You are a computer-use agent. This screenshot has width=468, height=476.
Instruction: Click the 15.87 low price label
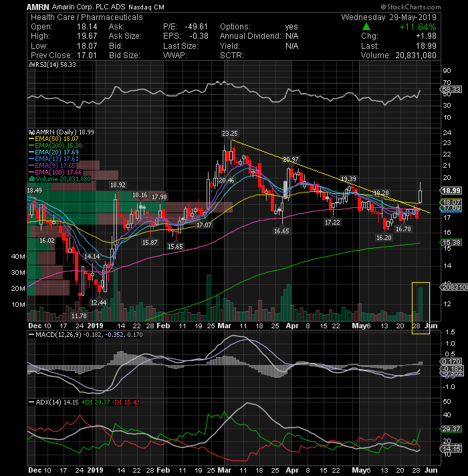(150, 242)
